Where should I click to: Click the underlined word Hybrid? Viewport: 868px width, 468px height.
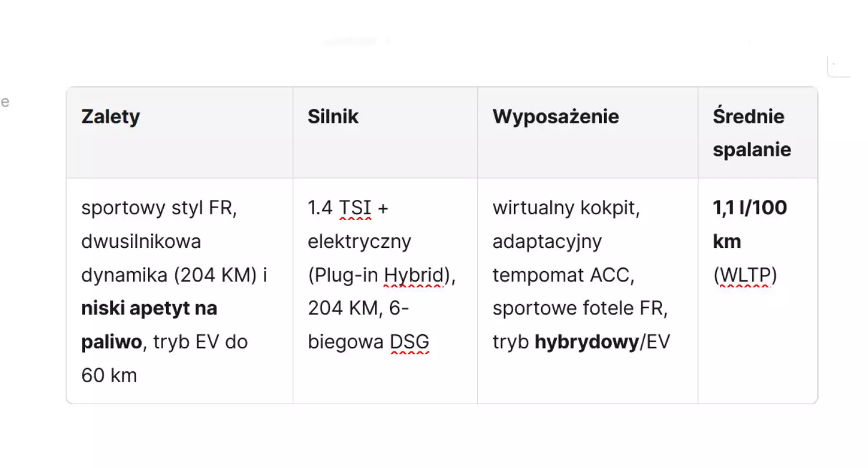(413, 275)
